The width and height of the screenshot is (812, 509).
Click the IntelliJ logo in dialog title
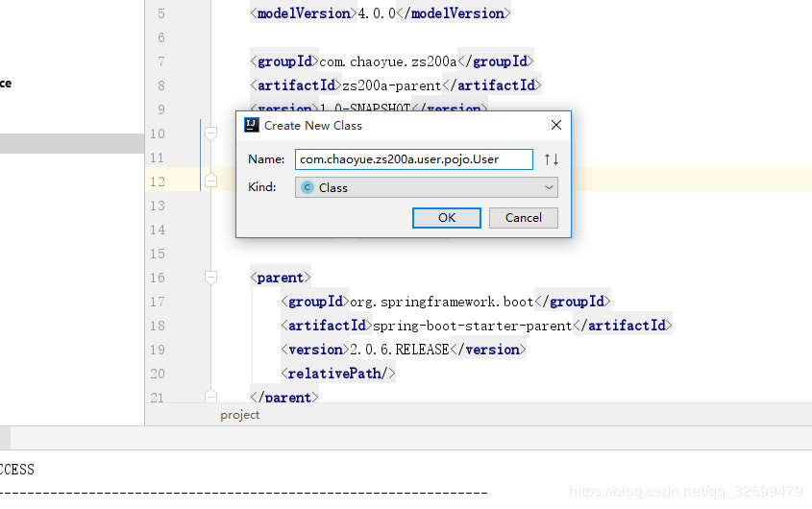click(252, 125)
